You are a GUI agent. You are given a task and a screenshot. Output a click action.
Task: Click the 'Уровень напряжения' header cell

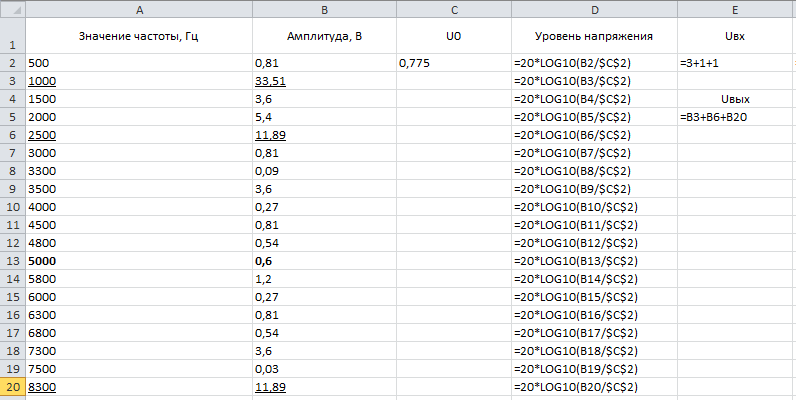point(594,36)
